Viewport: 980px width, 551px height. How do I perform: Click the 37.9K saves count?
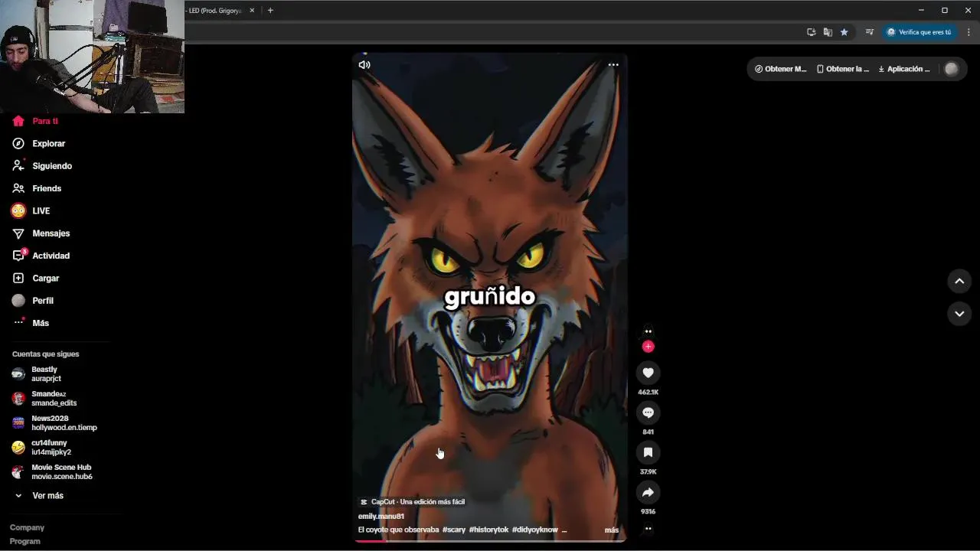[x=648, y=471]
